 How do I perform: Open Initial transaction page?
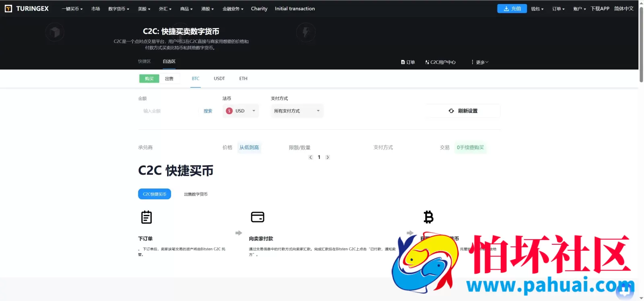pyautogui.click(x=295, y=9)
